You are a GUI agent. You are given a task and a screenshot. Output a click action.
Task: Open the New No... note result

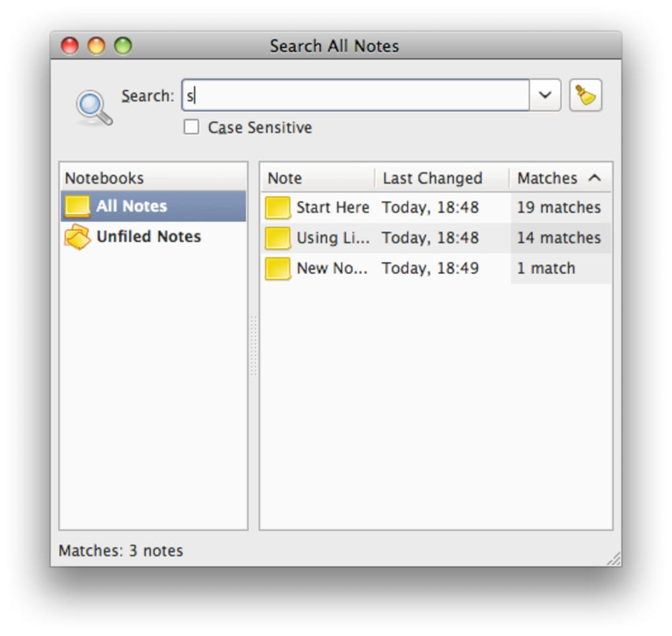pyautogui.click(x=436, y=269)
